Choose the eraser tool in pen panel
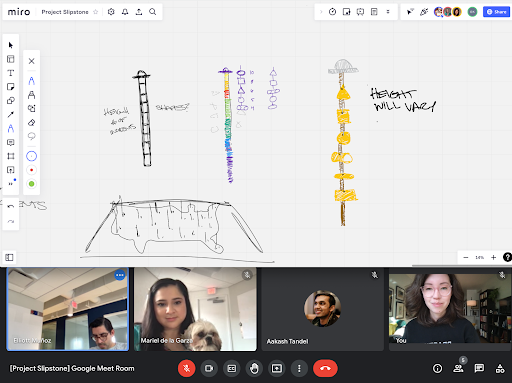The width and height of the screenshot is (512, 383). pyautogui.click(x=32, y=123)
